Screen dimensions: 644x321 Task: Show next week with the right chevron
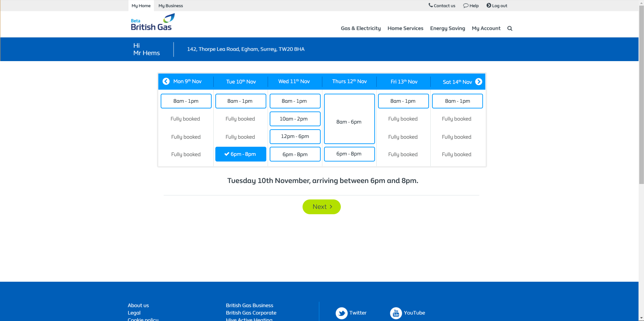478,82
